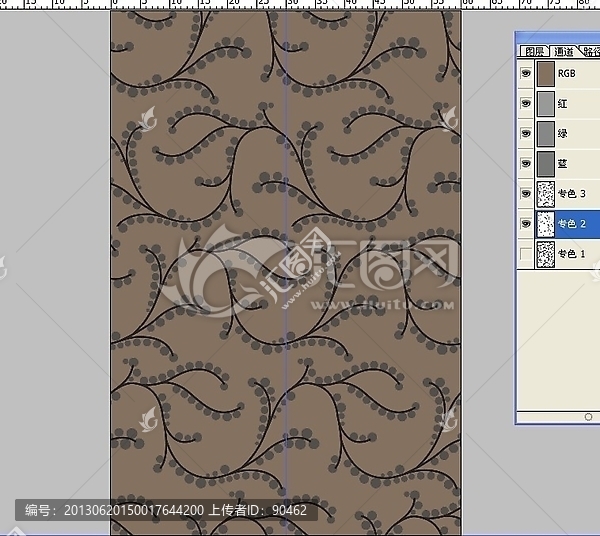Hide the 专色 3 spot channel eye
Viewport: 600px width, 536px height.
point(526,194)
